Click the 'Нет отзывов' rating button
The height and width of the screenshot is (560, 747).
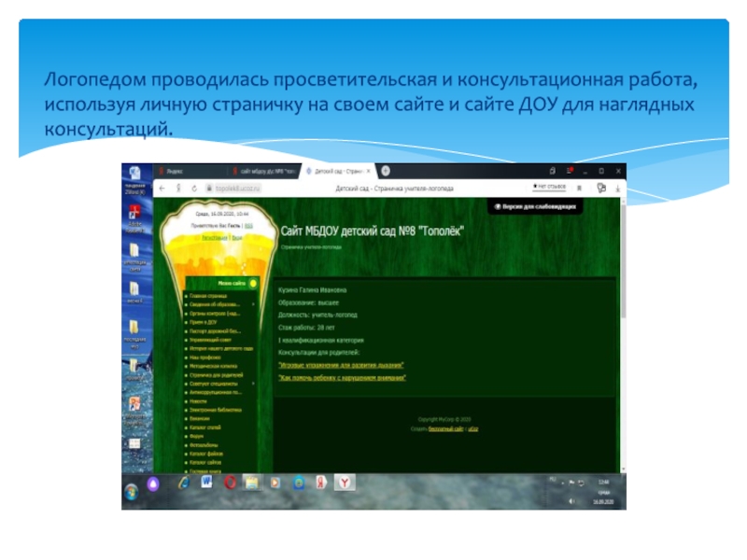tap(549, 187)
